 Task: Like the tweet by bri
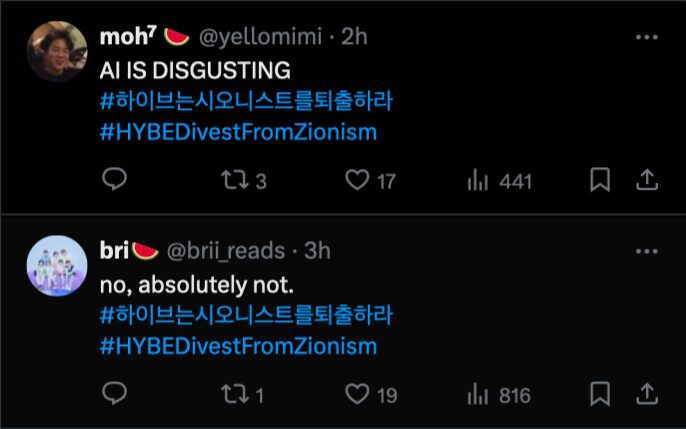pyautogui.click(x=357, y=394)
